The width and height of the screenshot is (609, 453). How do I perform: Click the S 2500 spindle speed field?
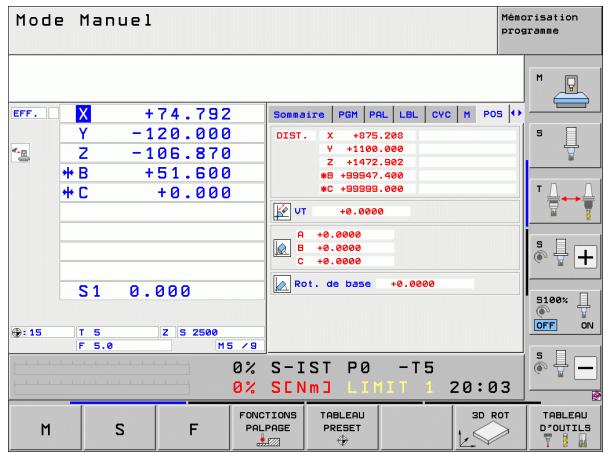point(221,333)
